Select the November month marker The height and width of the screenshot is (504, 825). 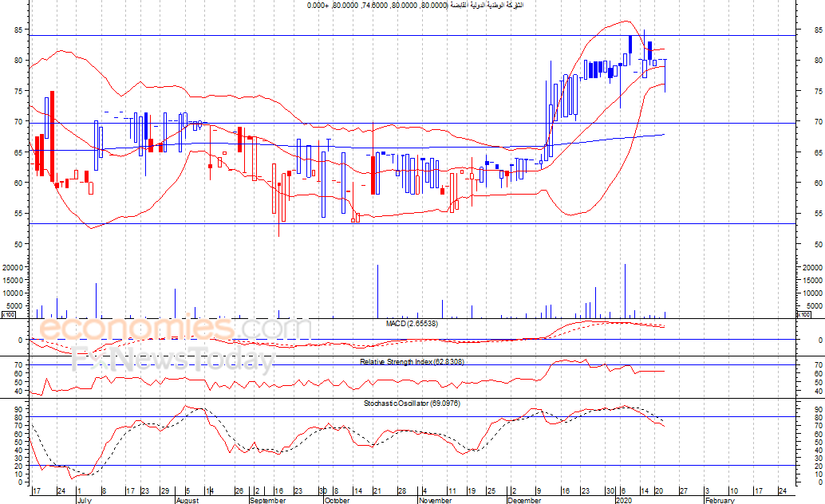pos(435,500)
